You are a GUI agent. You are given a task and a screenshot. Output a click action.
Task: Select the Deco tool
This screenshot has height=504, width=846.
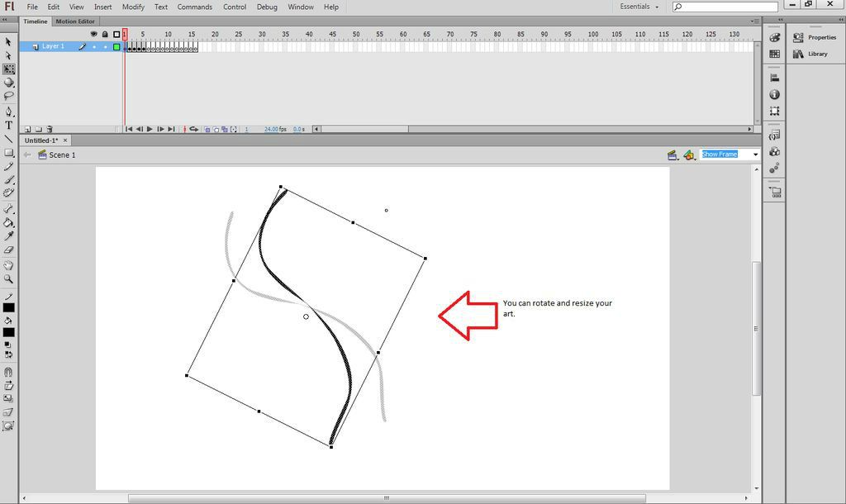pyautogui.click(x=8, y=193)
